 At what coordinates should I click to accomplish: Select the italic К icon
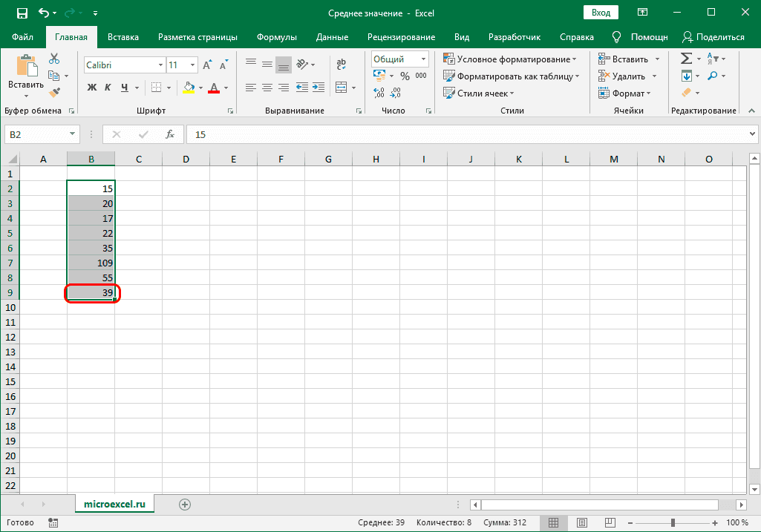click(108, 87)
